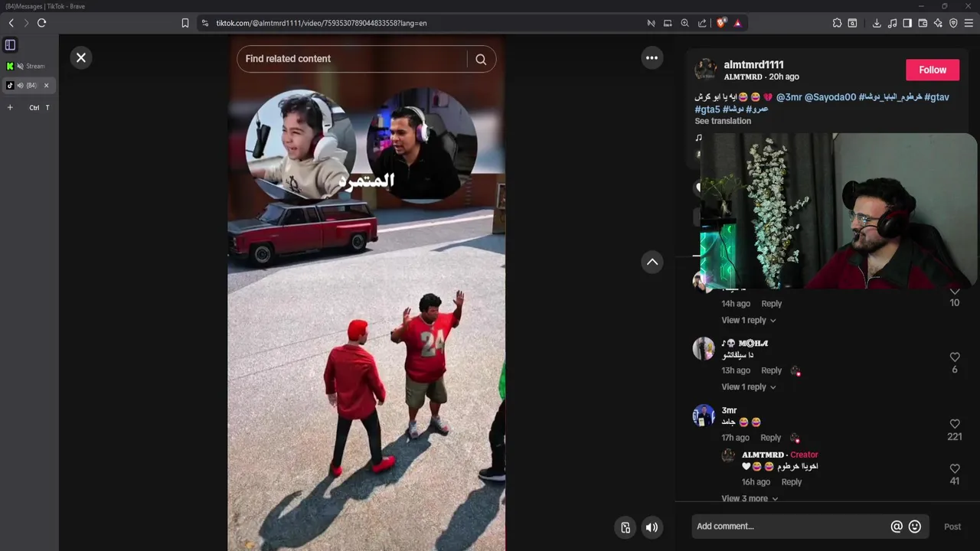Open the #gtav hashtag
Screen dimensions: 980x551
pyautogui.click(x=936, y=97)
